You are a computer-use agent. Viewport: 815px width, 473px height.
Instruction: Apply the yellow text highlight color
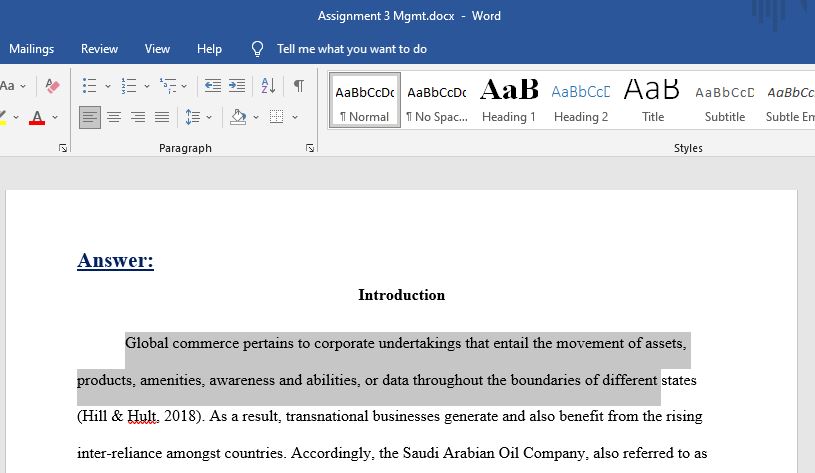3,117
